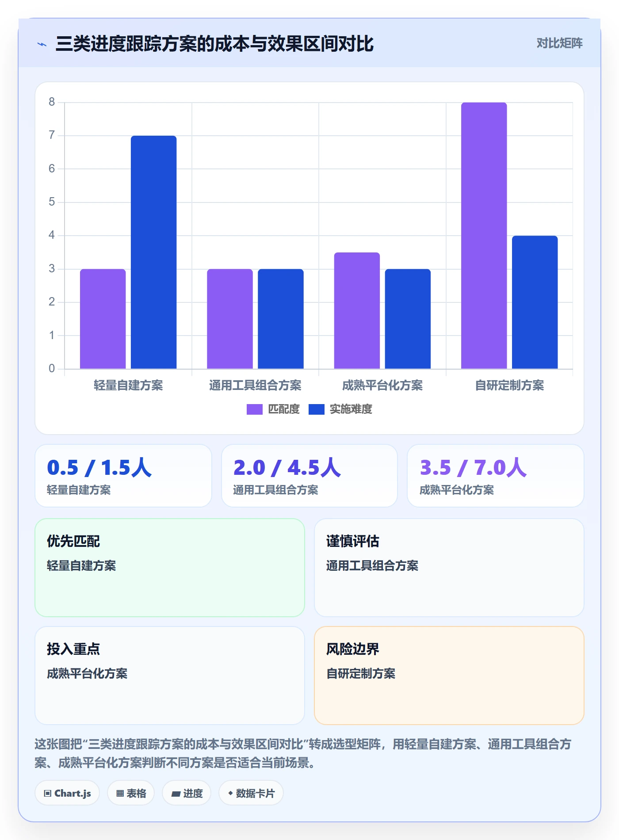Click the 数据卡片 tag diamond icon
Image resolution: width=619 pixels, height=840 pixels.
tap(230, 794)
